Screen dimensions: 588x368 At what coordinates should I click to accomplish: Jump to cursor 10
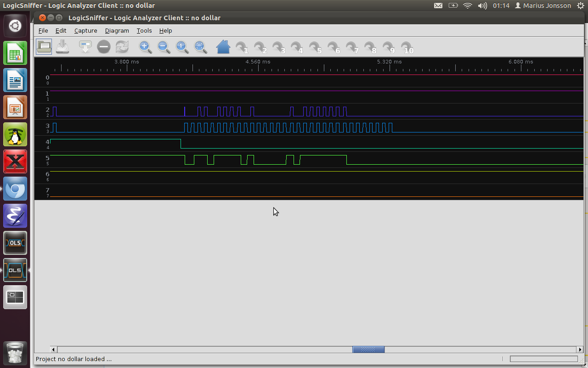pyautogui.click(x=407, y=47)
